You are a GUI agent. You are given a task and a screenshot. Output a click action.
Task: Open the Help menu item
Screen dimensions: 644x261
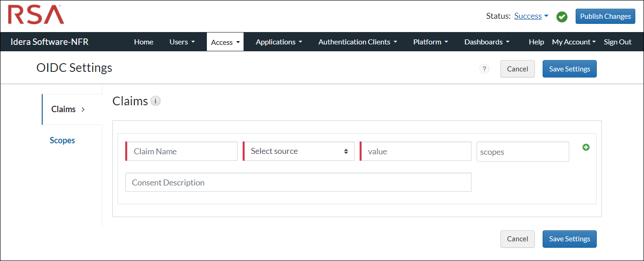point(536,42)
